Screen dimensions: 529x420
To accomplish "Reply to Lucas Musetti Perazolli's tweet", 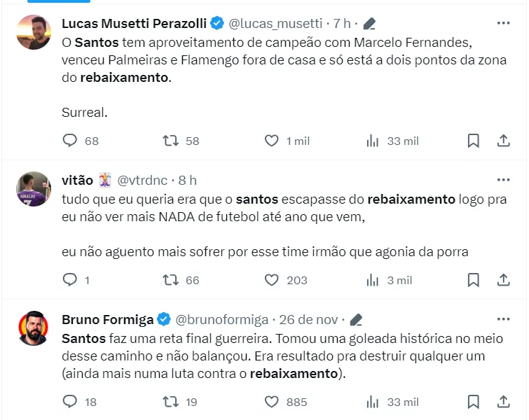I will click(70, 141).
